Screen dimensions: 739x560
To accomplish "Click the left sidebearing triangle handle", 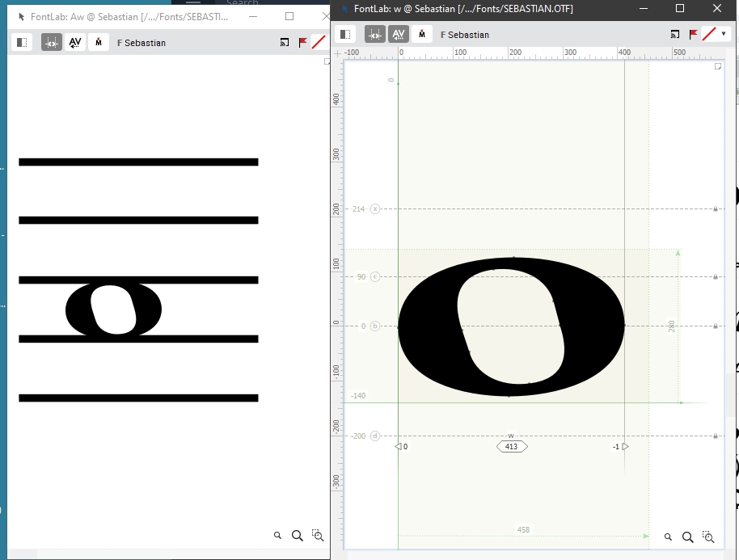I will click(398, 447).
